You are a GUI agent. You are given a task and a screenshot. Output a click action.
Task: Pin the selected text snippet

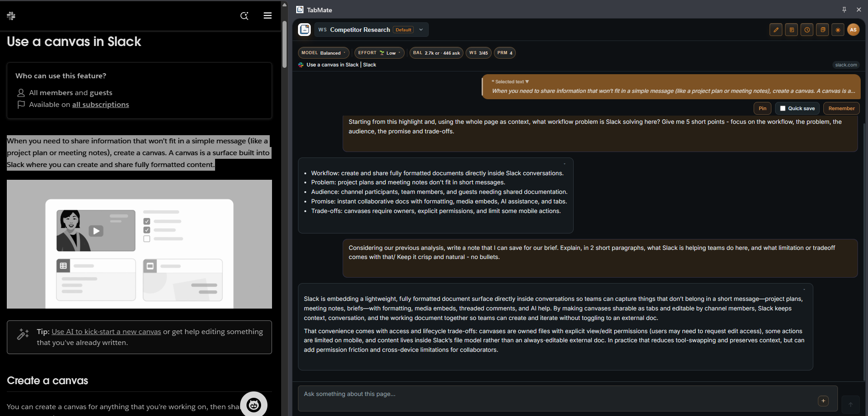pos(762,108)
